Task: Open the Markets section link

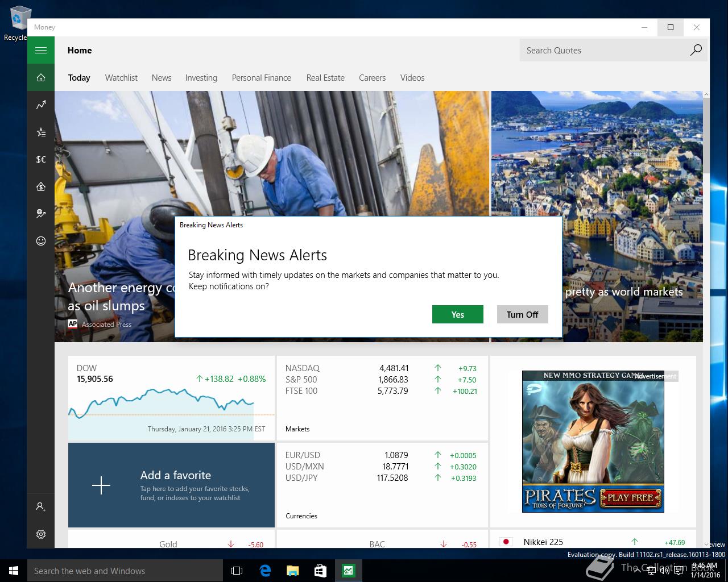Action: 297,429
